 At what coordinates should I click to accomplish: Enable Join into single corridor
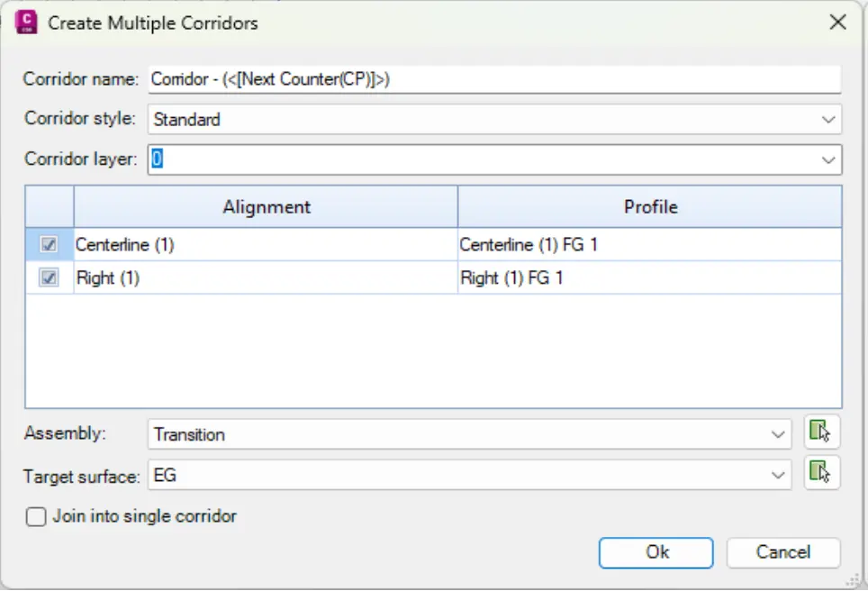coord(37,517)
